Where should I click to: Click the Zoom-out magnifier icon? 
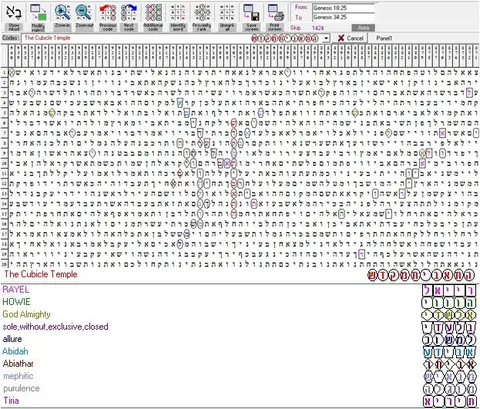[x=84, y=13]
